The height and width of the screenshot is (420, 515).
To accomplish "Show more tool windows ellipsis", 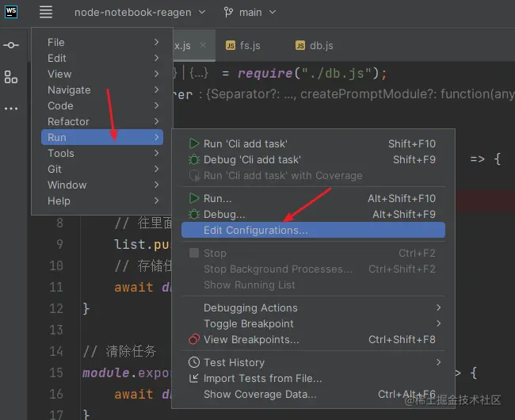I will (11, 109).
